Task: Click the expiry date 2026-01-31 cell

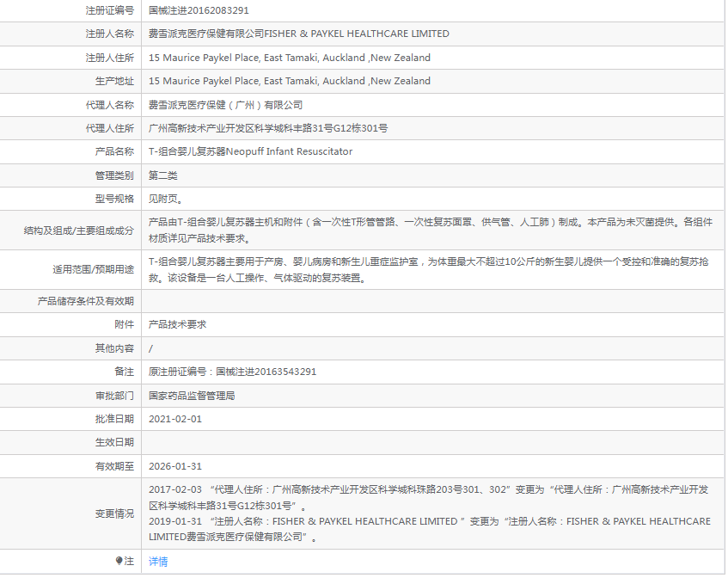Action: point(177,466)
